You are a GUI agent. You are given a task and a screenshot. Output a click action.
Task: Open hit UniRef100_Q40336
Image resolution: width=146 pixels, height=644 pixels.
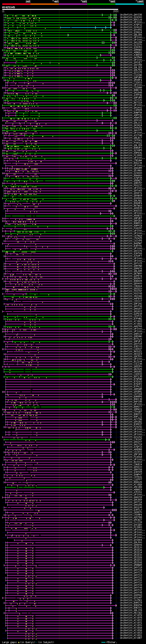[131, 15]
